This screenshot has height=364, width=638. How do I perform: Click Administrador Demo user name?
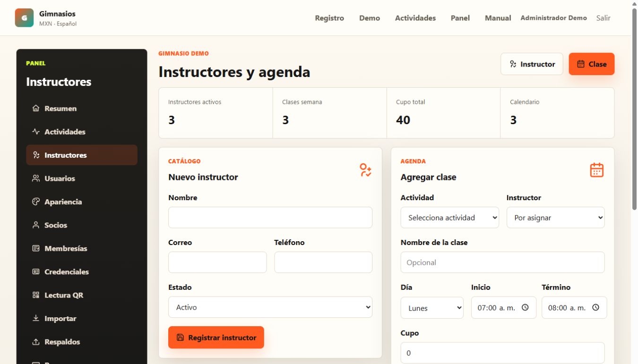click(x=554, y=18)
